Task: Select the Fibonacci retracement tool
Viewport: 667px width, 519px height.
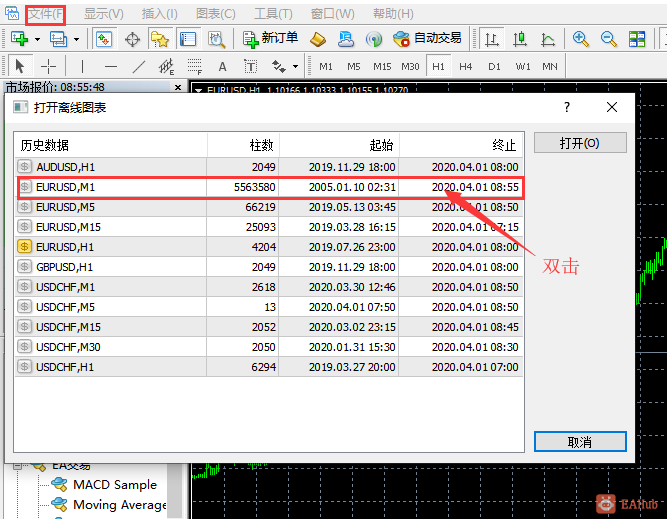Action: tap(194, 66)
